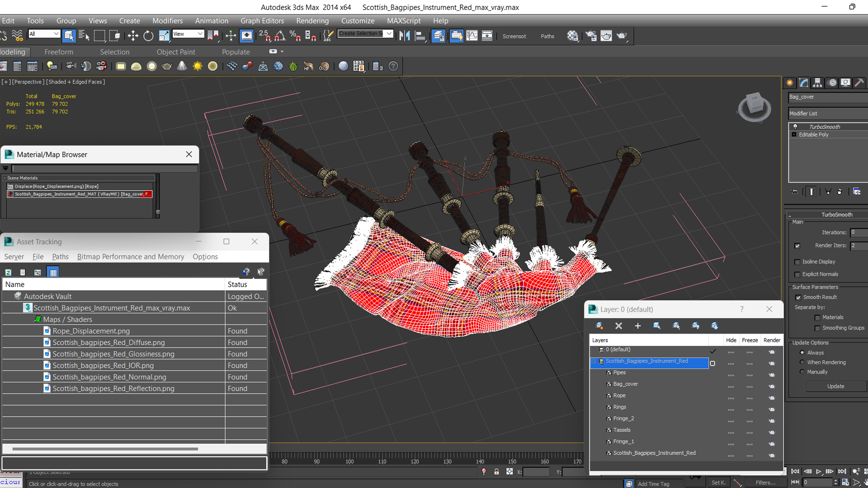The width and height of the screenshot is (868, 488).
Task: Open the MAXScript menu
Action: pyautogui.click(x=404, y=21)
